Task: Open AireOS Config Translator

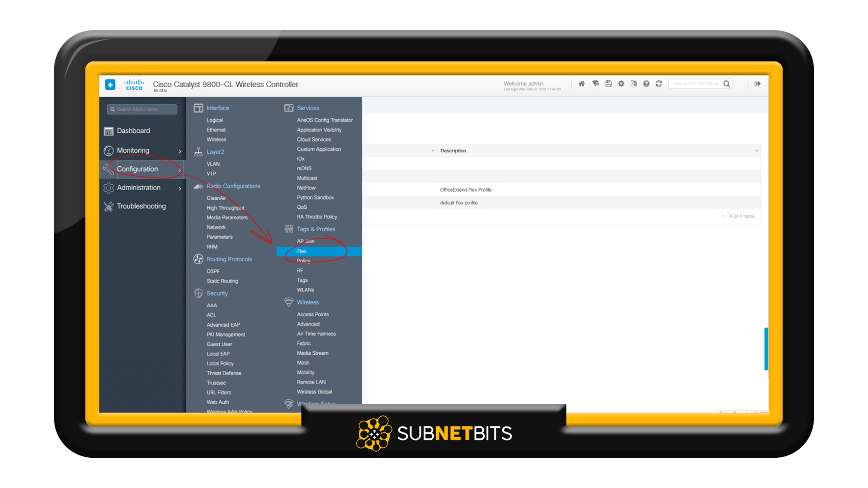Action: 325,120
